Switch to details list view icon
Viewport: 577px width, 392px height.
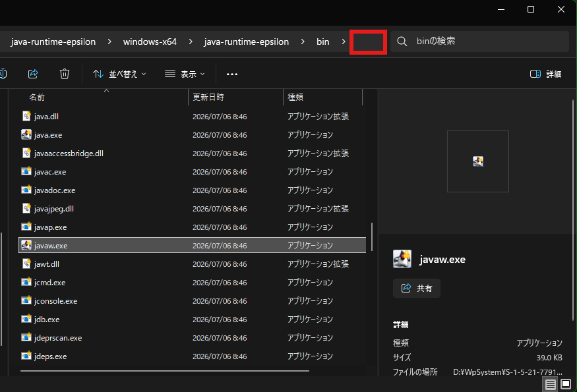[x=551, y=385]
